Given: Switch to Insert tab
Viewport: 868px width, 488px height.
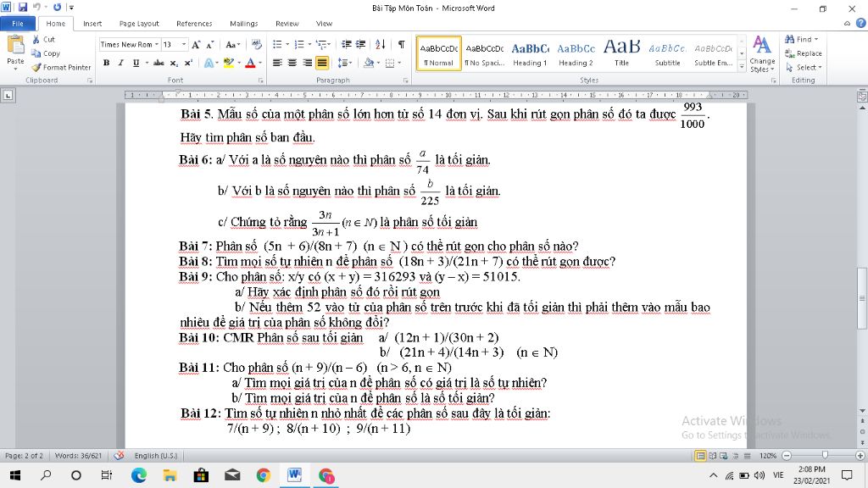Looking at the screenshot, I should pos(92,23).
